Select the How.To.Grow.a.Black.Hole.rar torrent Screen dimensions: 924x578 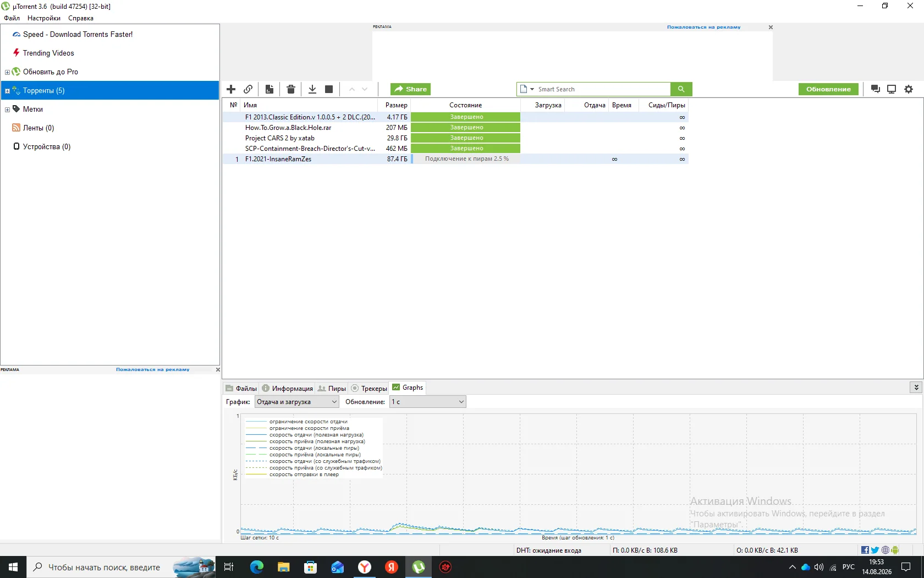(455, 128)
